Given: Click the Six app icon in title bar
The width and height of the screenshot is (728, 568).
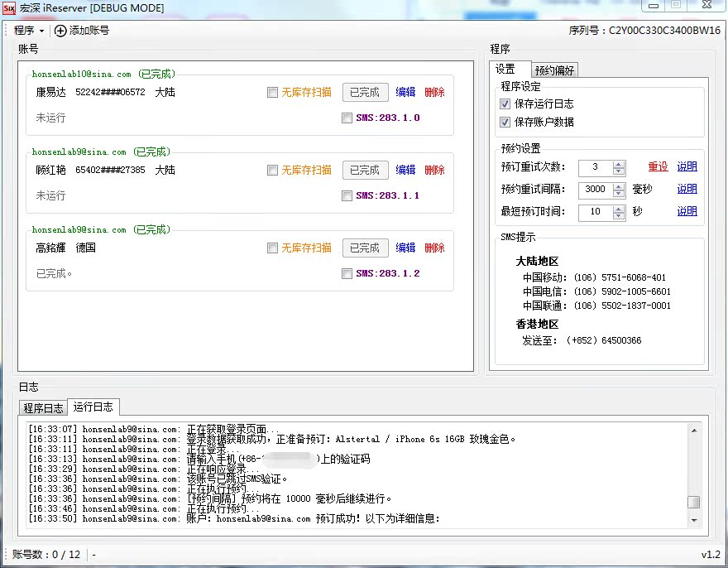Looking at the screenshot, I should click(9, 8).
